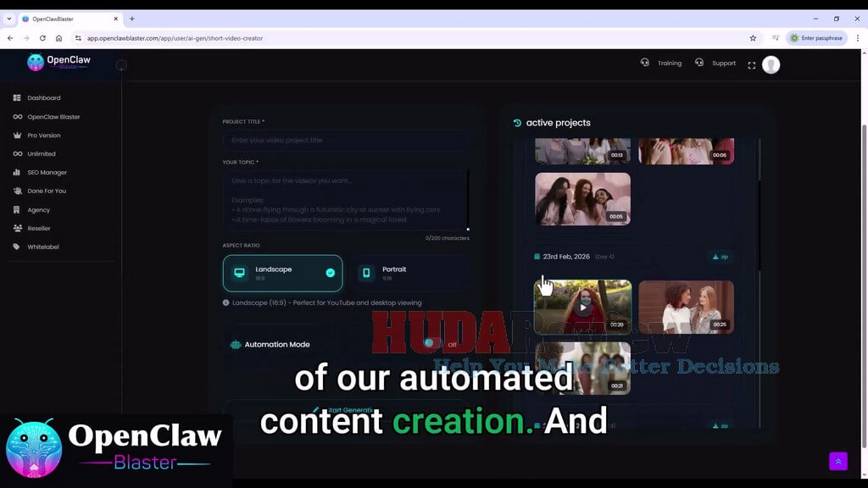Open the SEO Manager section
Screen dimensions: 868x488
point(47,172)
